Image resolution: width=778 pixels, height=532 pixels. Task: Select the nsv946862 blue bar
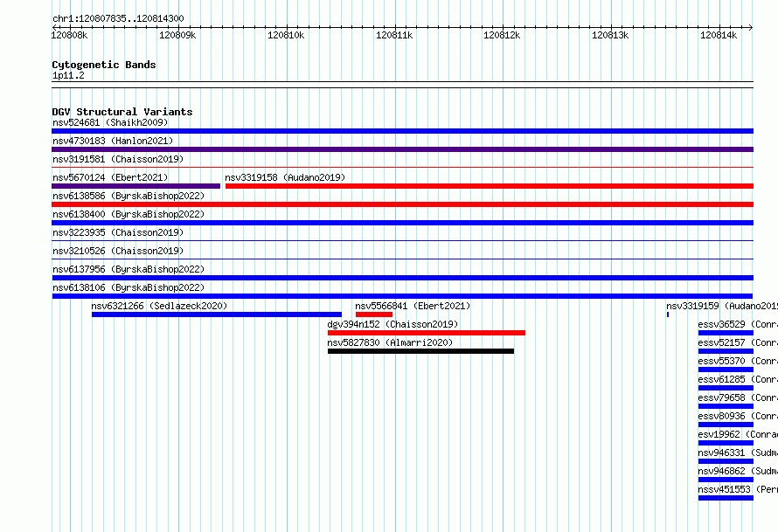[726, 480]
